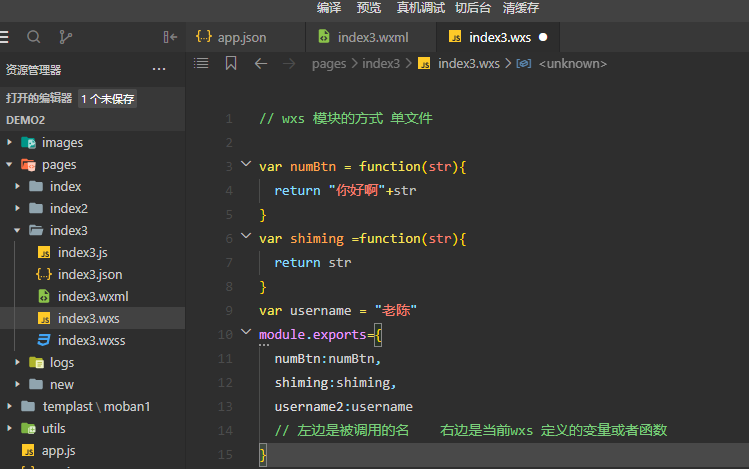Switch to the app.json tab
This screenshot has width=749, height=469.
pos(241,37)
